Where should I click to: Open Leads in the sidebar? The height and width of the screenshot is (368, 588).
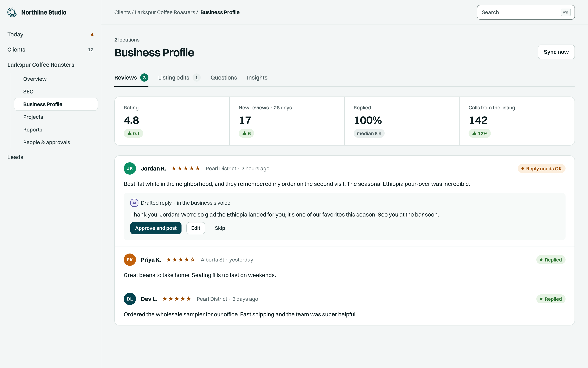point(51,157)
